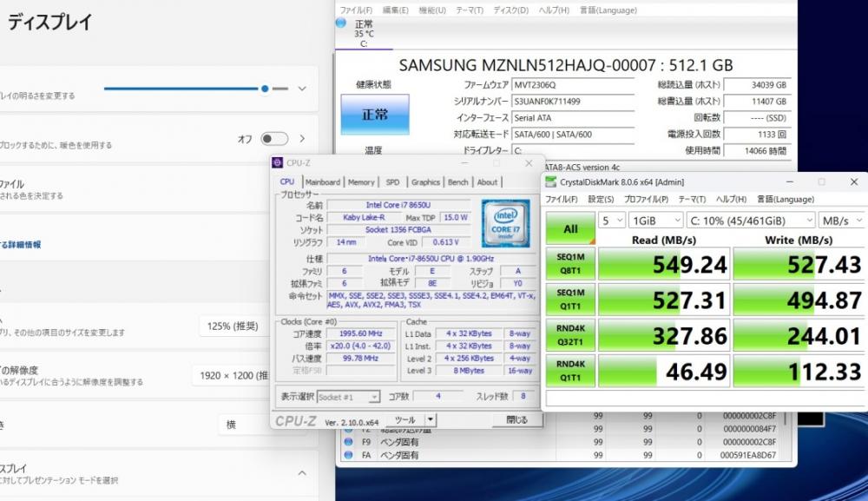Click the blue status circle on the FA row
This screenshot has width=868, height=501.
pyautogui.click(x=348, y=455)
